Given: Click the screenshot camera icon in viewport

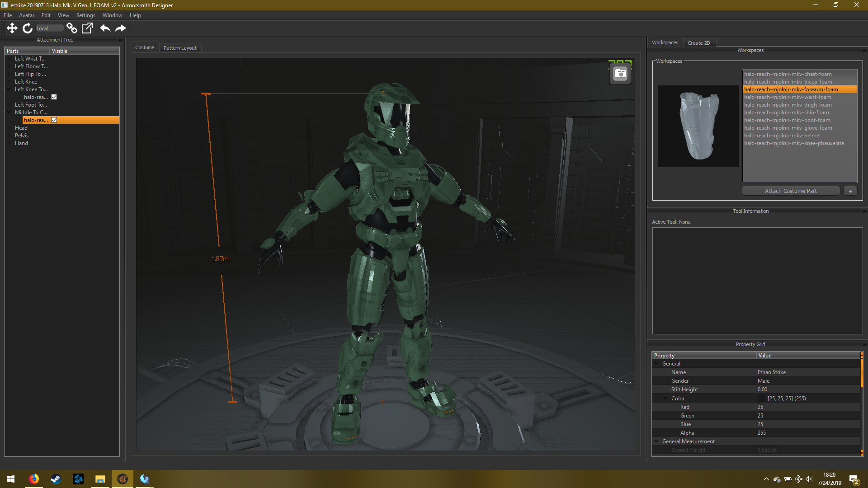Looking at the screenshot, I should point(620,74).
